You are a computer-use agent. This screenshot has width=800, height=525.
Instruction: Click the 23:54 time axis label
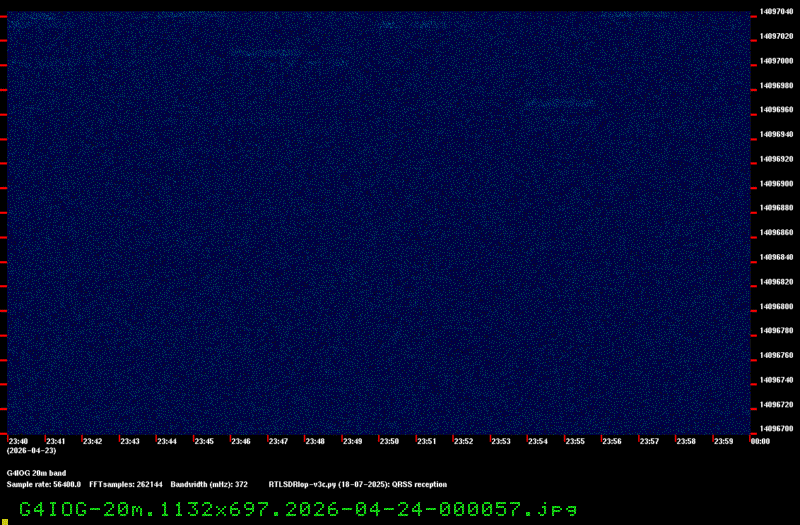coord(538,441)
